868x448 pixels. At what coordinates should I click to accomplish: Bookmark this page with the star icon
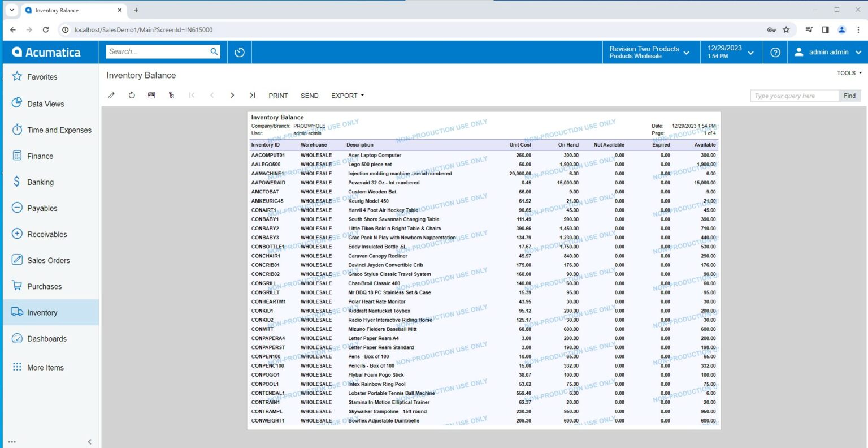pos(786,30)
